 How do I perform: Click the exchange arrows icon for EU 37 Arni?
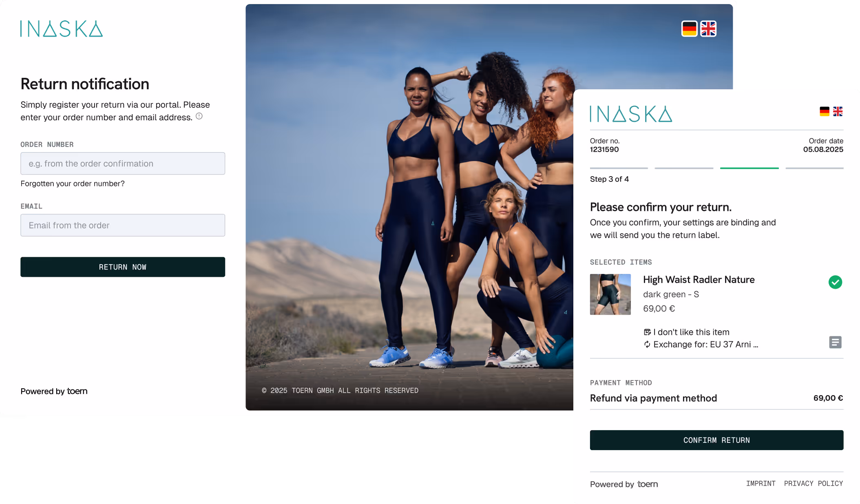(x=647, y=345)
